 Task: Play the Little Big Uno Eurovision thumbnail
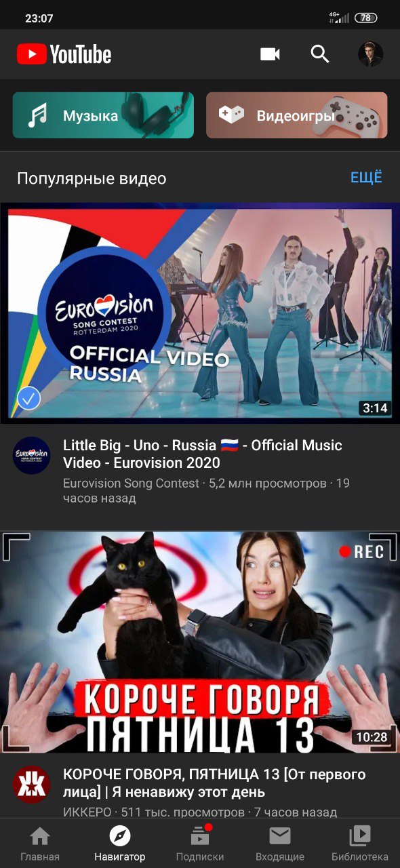point(200,312)
